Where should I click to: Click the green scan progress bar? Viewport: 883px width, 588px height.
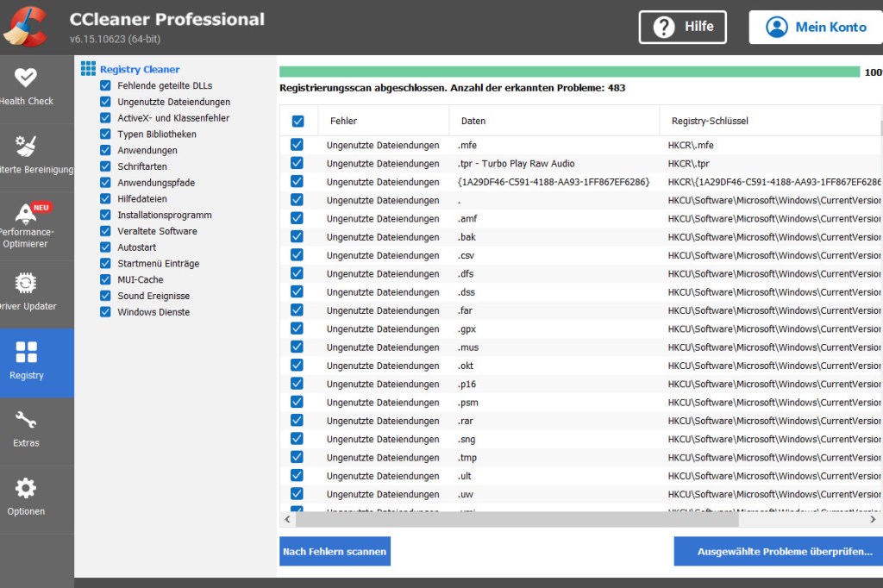coord(569,72)
